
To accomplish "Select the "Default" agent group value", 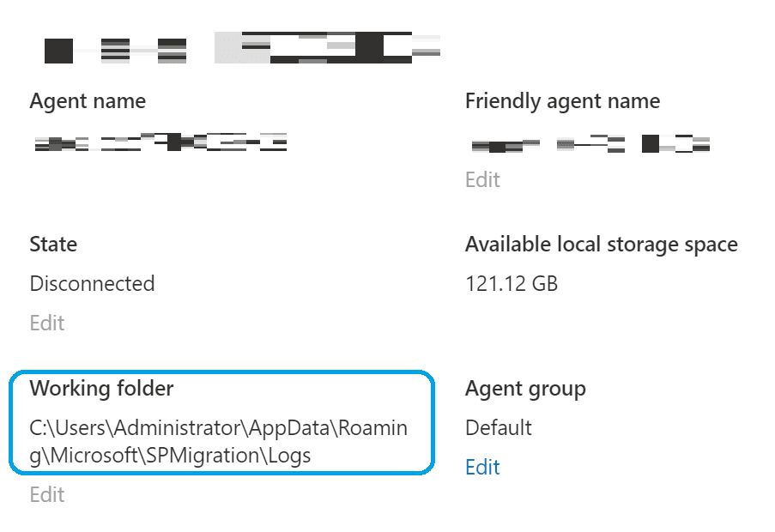I will pyautogui.click(x=499, y=427).
